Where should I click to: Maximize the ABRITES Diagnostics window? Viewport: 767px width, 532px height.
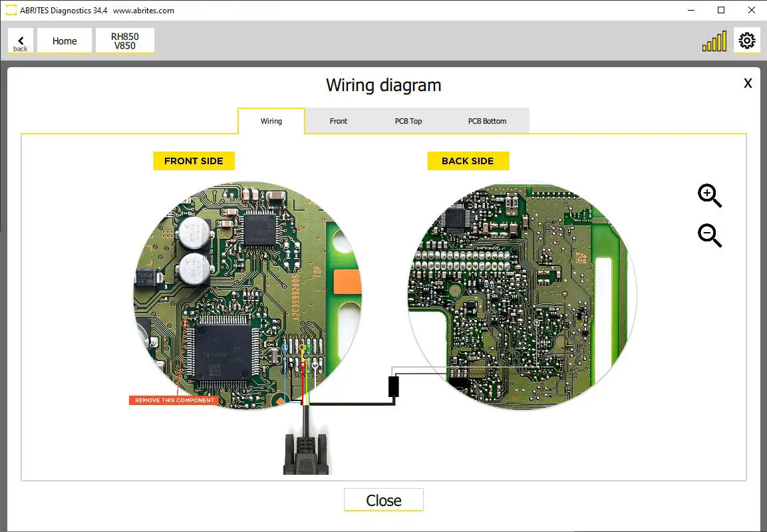[721, 10]
